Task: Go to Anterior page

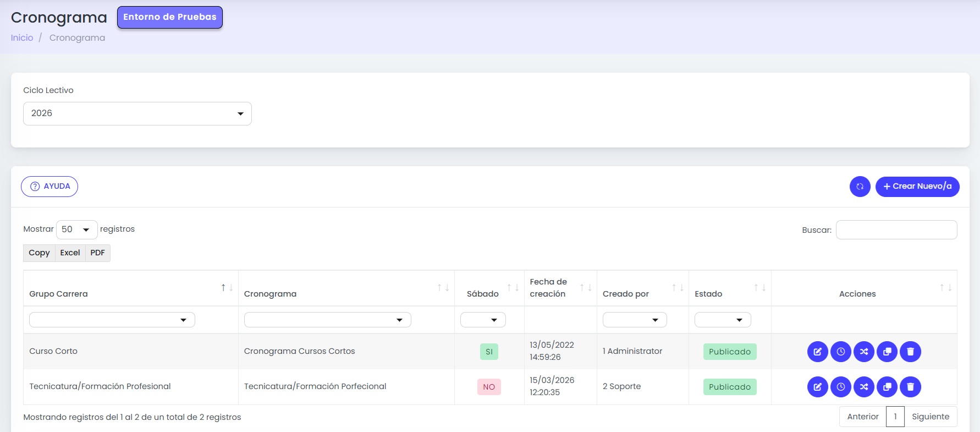Action: pos(863,417)
